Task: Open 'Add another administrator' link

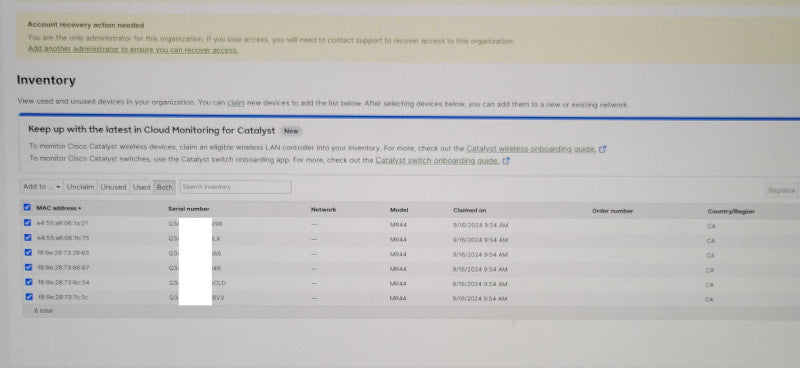Action: tap(133, 50)
